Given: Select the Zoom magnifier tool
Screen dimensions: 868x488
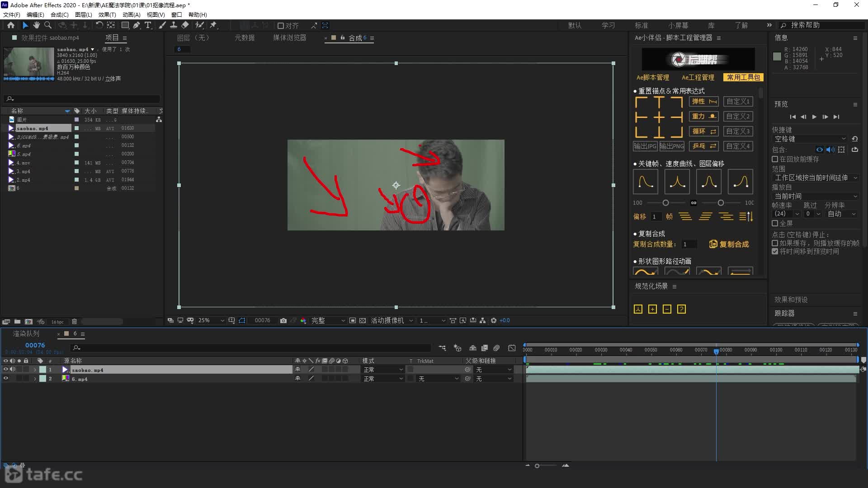Looking at the screenshot, I should point(47,25).
